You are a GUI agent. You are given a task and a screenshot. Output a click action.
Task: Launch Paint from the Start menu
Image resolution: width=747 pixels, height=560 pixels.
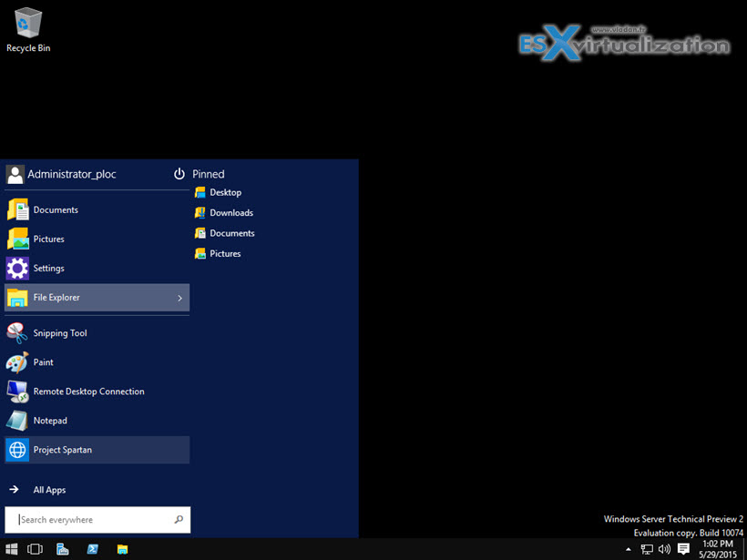point(97,362)
